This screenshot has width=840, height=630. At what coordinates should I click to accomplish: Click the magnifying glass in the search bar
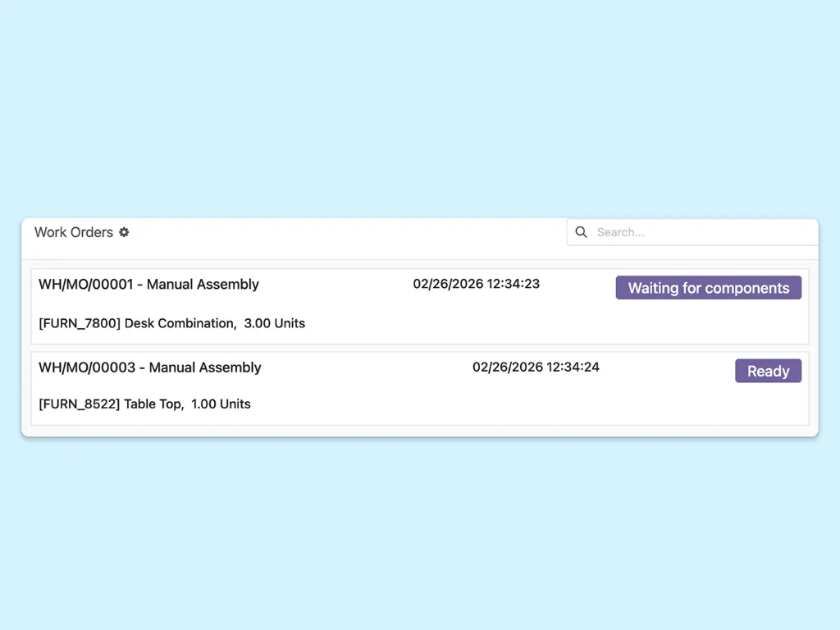tap(581, 232)
